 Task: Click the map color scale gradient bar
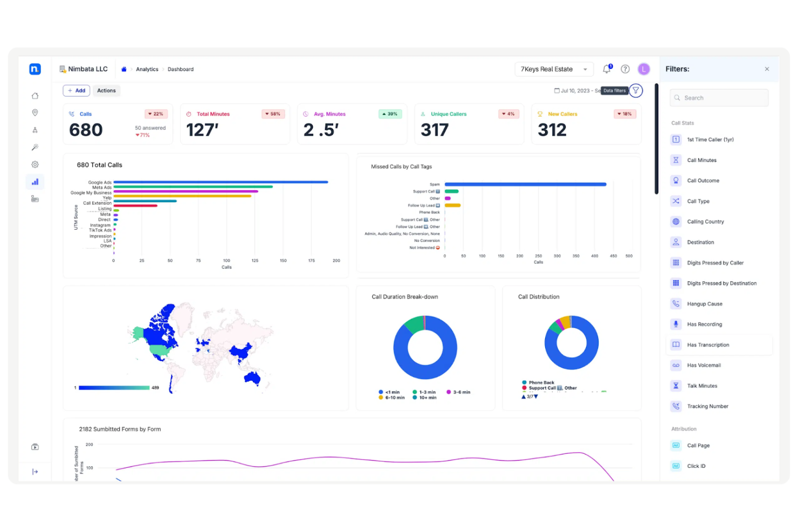click(114, 388)
